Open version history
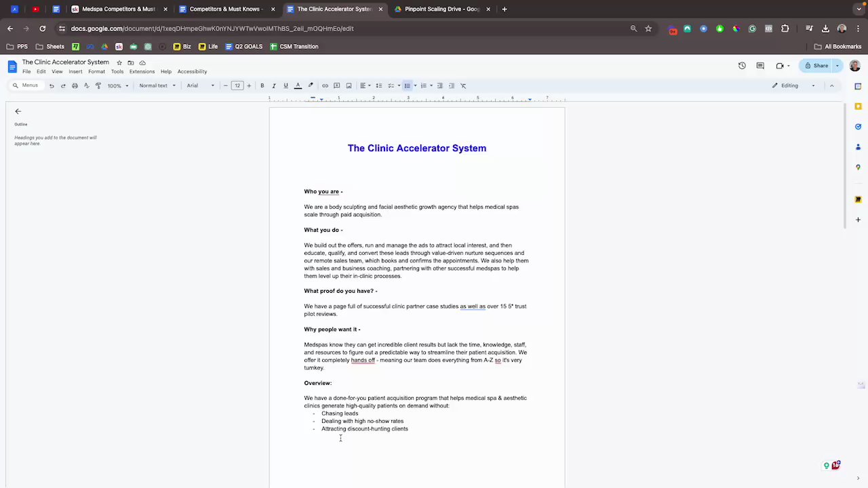The image size is (868, 488). (x=742, y=66)
